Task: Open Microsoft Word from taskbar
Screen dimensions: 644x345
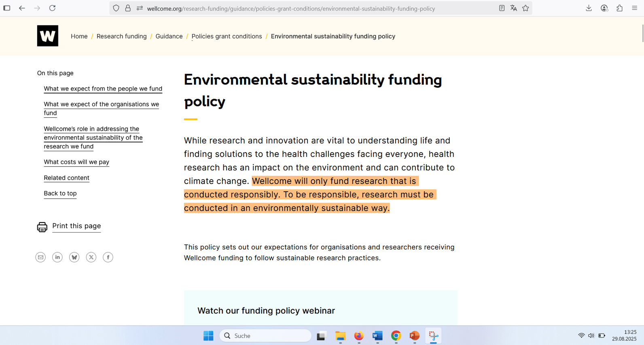Action: pos(377,336)
